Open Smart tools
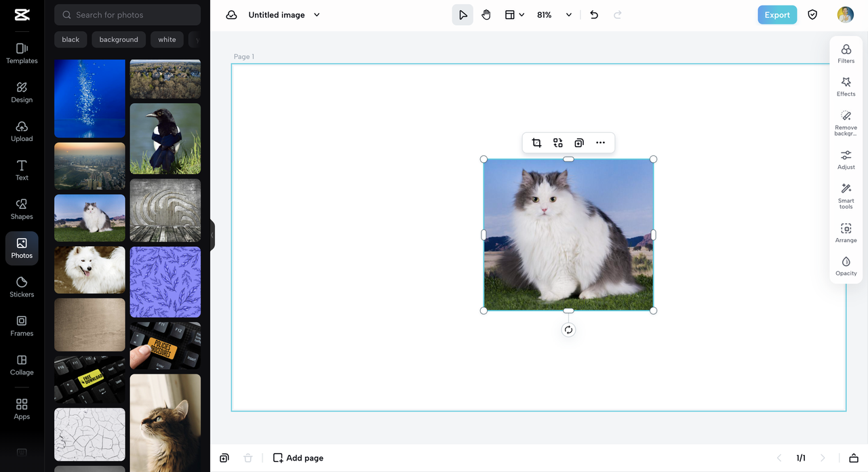Image resolution: width=868 pixels, height=472 pixels. [x=846, y=196]
